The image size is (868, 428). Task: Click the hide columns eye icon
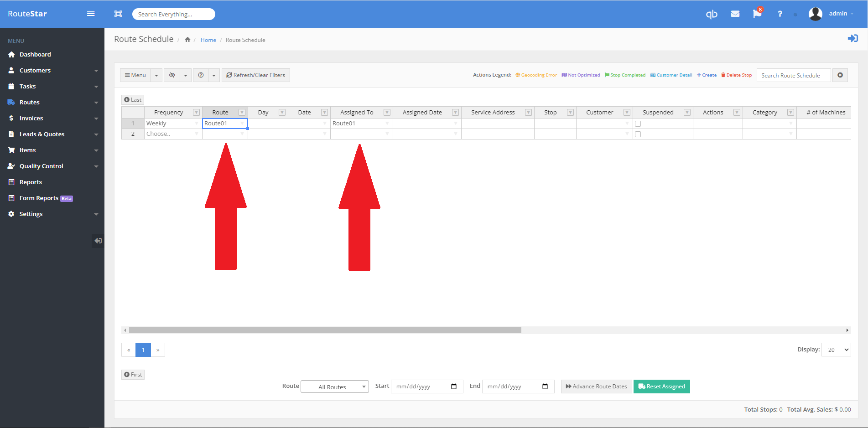172,75
